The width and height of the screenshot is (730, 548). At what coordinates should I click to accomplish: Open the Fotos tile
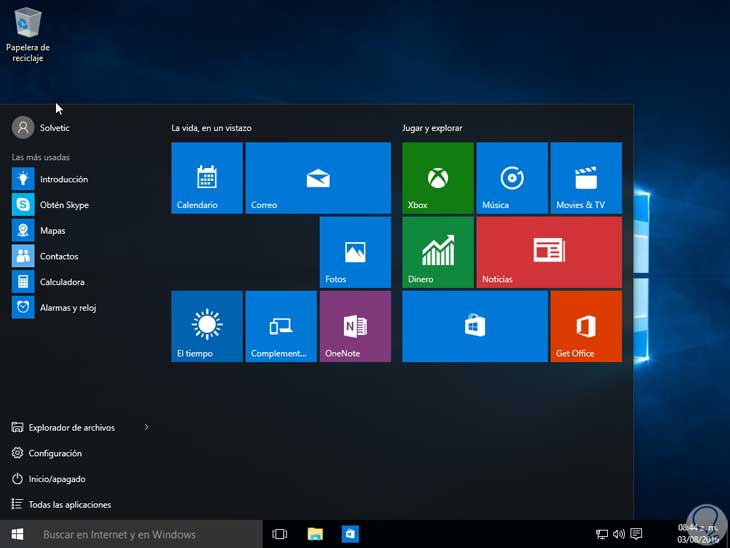[x=355, y=252]
